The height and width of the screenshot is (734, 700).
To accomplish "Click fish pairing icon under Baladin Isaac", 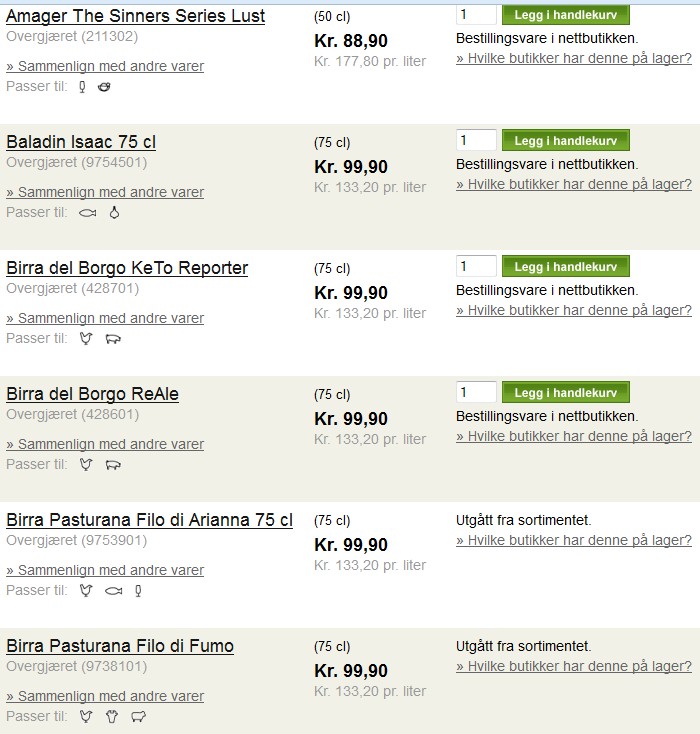I will coord(88,213).
